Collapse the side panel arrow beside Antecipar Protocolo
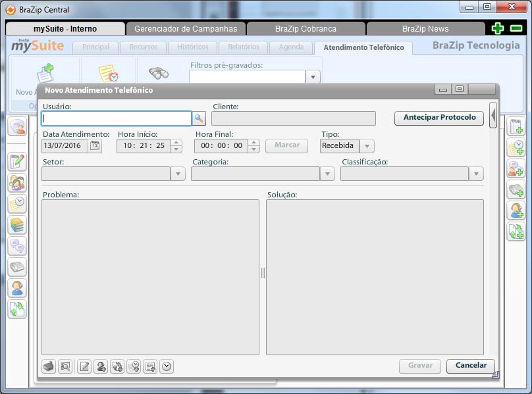The width and height of the screenshot is (532, 394). coord(493,115)
